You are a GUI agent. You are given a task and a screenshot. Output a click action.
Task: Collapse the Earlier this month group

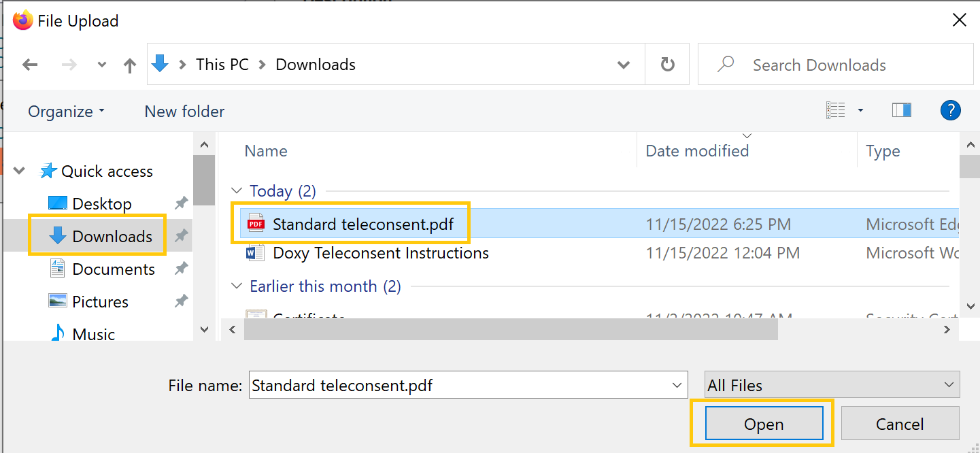point(237,286)
